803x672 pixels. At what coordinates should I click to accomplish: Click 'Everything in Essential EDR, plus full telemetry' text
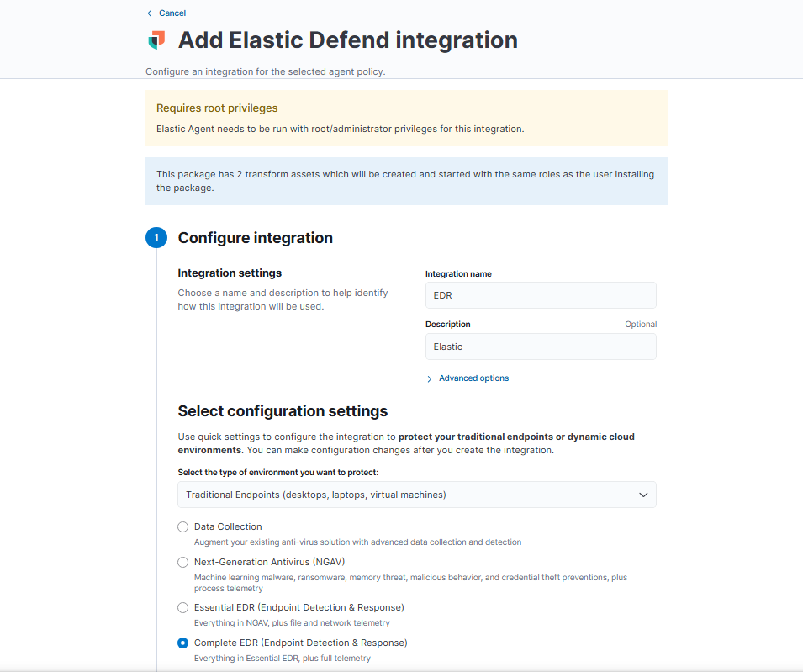(283, 659)
